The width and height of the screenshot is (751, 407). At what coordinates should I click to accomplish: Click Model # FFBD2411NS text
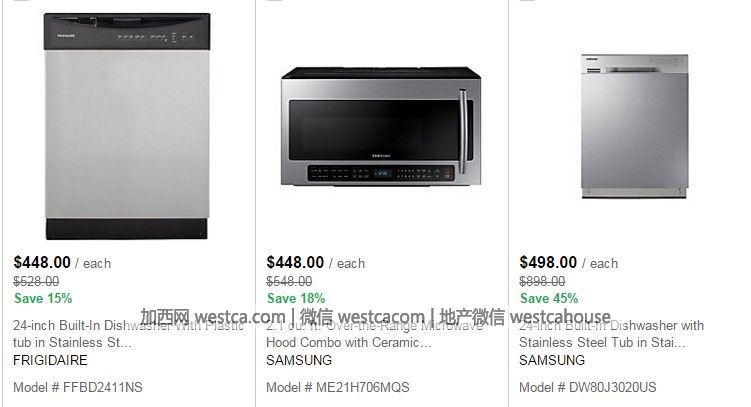pyautogui.click(x=78, y=387)
